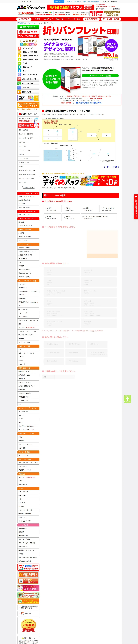This screenshot has width=138, height=644.
Task: Click the 検索 search button
Action: coord(117,9)
